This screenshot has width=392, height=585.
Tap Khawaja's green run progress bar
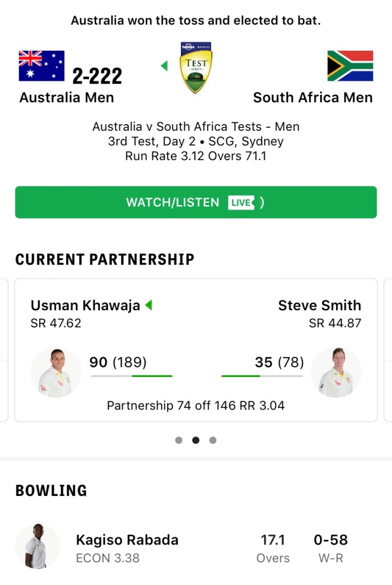point(131,376)
